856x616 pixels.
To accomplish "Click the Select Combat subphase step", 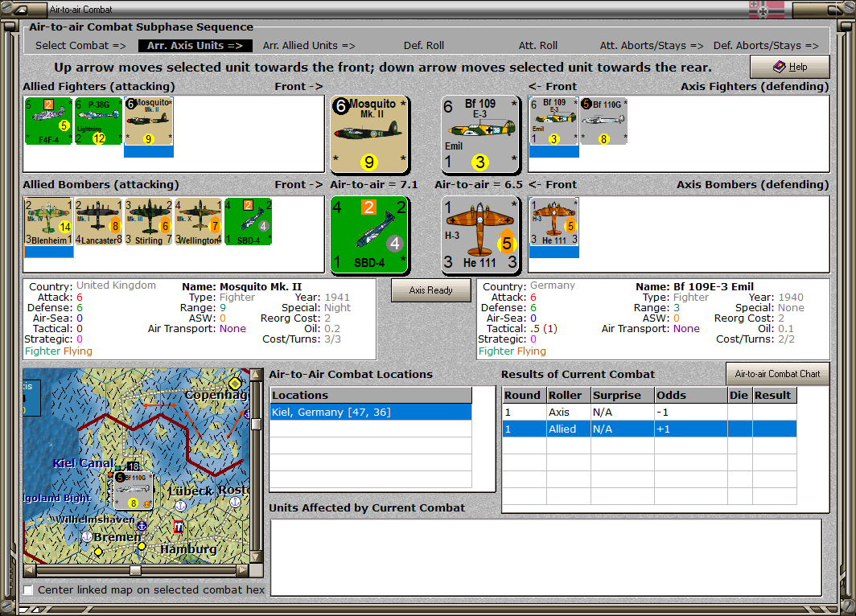I will (x=80, y=46).
